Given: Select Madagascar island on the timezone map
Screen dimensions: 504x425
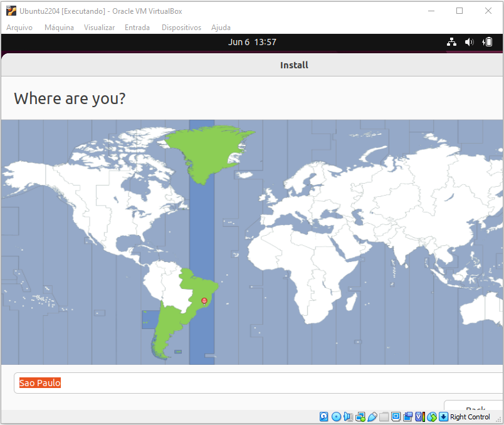Looking at the screenshot, I should tap(351, 302).
